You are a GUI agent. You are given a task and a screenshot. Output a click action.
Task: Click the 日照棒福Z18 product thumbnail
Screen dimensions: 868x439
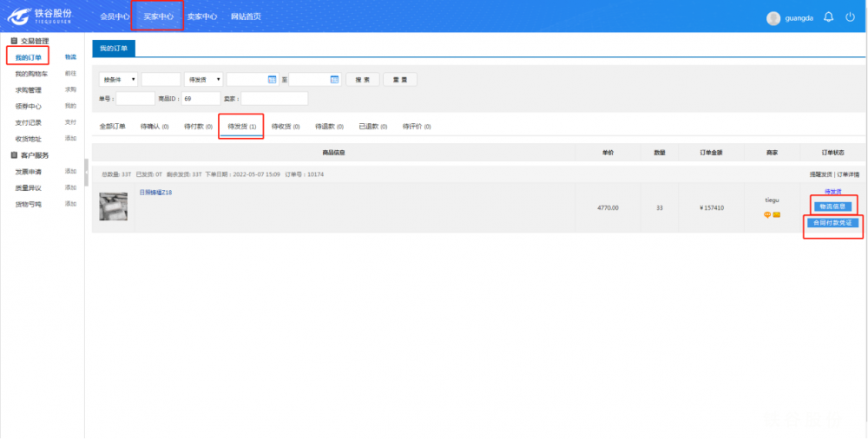113,206
